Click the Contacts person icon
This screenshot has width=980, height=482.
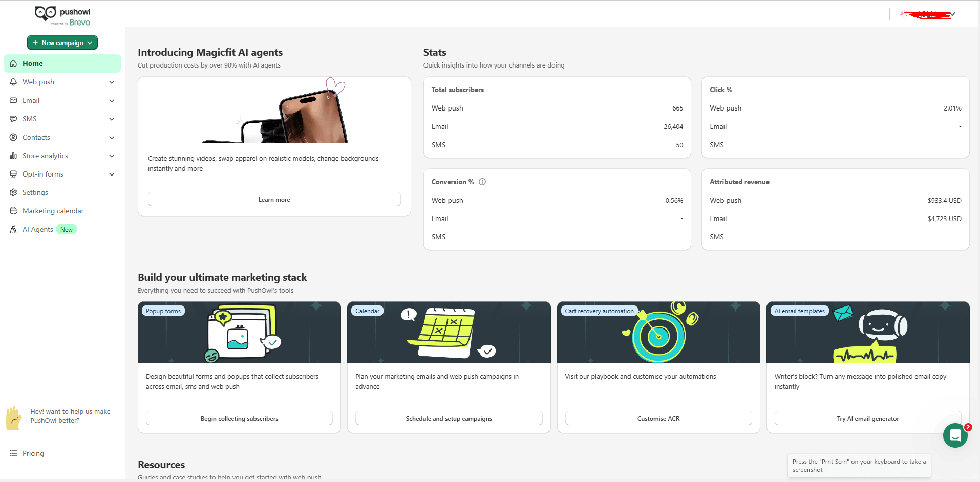pyautogui.click(x=13, y=137)
